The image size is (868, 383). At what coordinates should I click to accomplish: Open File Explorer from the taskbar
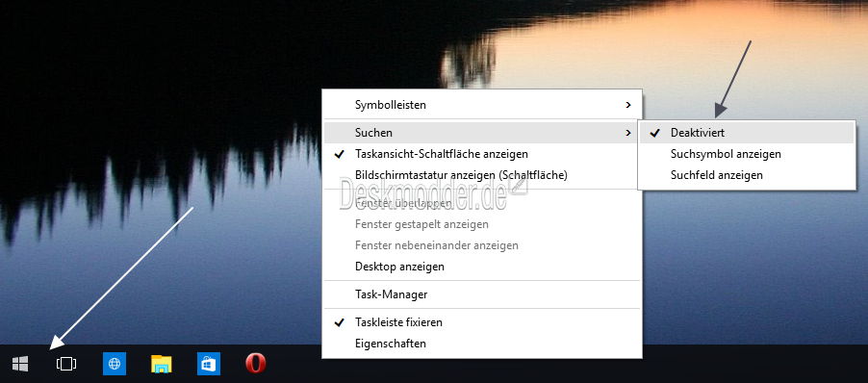pyautogui.click(x=162, y=364)
